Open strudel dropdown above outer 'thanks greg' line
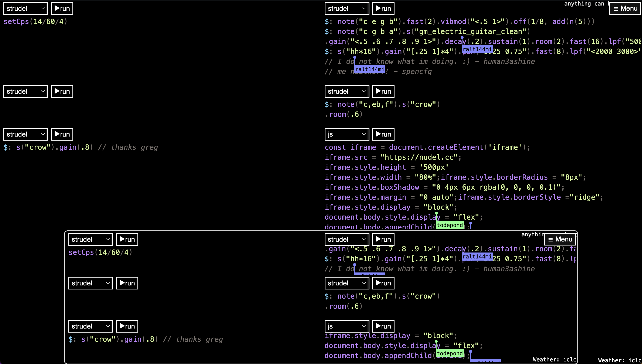Screen dimensions: 642x364 pos(26,134)
